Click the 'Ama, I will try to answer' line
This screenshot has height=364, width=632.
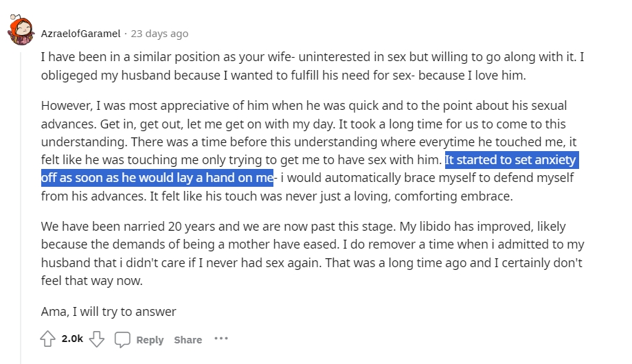[109, 312]
